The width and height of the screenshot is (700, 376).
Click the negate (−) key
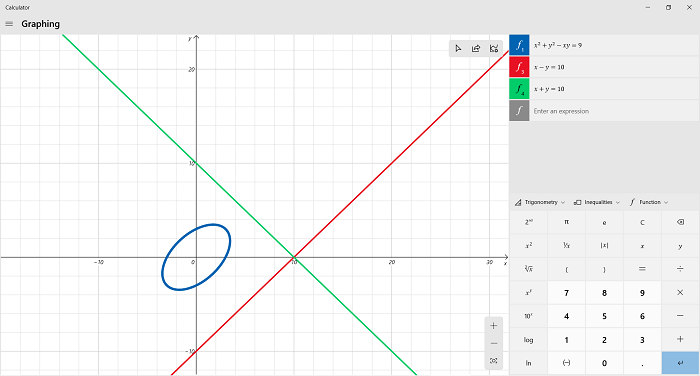(x=566, y=363)
